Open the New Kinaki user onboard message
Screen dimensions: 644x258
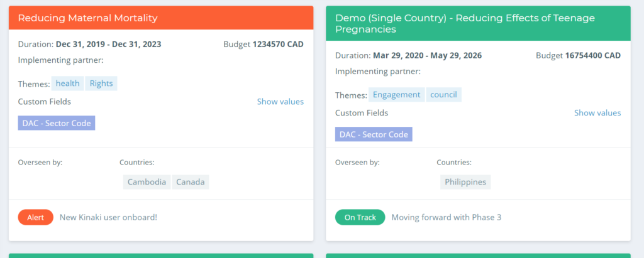pos(108,217)
